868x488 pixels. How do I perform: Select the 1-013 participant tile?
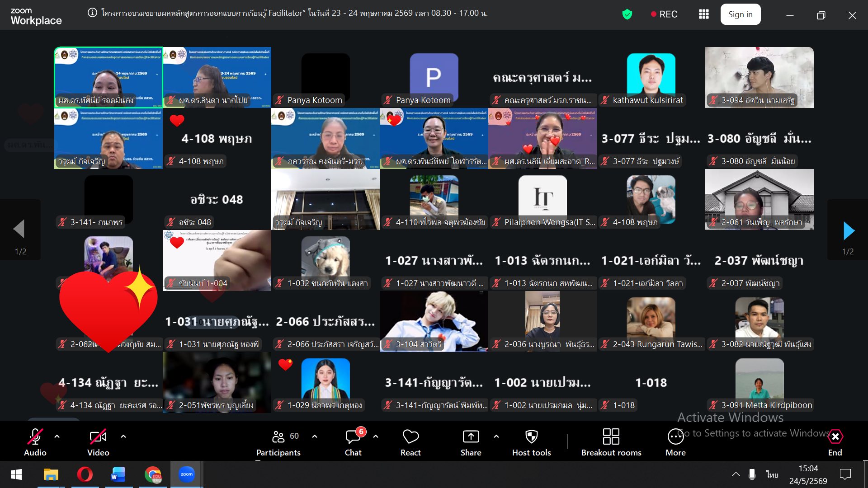[x=542, y=260]
